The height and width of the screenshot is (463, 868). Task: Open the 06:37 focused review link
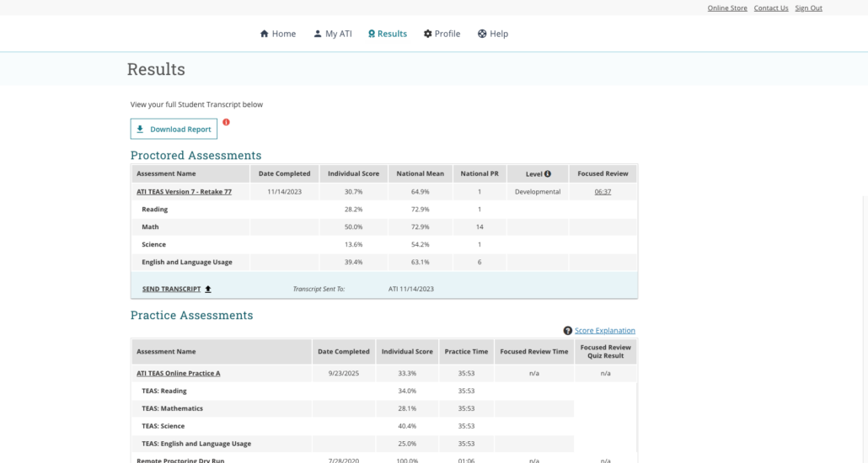[x=603, y=191]
